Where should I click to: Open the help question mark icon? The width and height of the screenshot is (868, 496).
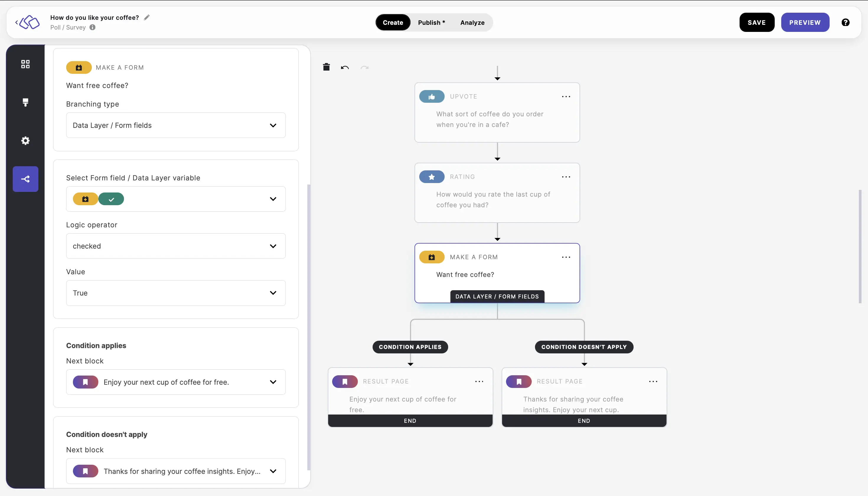(x=845, y=22)
